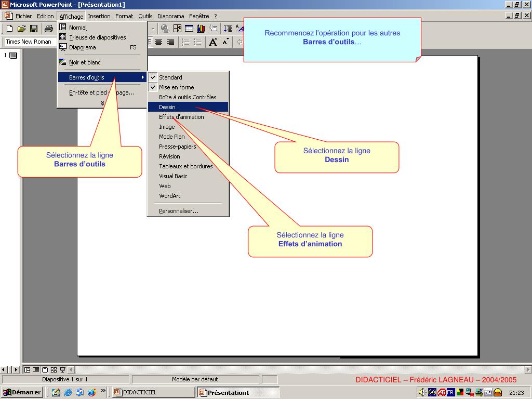The image size is (532, 399).
Task: Enable the Mode Plan toolbar
Action: (x=188, y=137)
